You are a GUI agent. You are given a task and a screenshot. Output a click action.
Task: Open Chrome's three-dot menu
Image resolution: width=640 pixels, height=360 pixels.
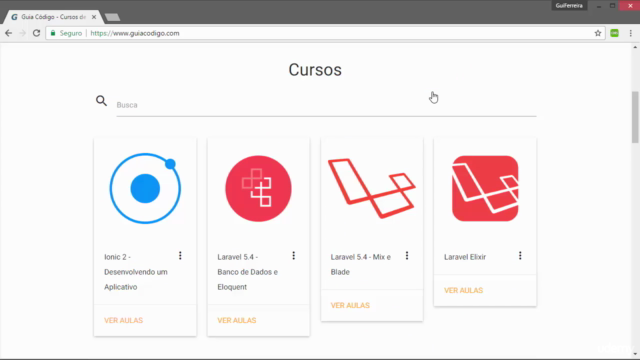point(631,33)
